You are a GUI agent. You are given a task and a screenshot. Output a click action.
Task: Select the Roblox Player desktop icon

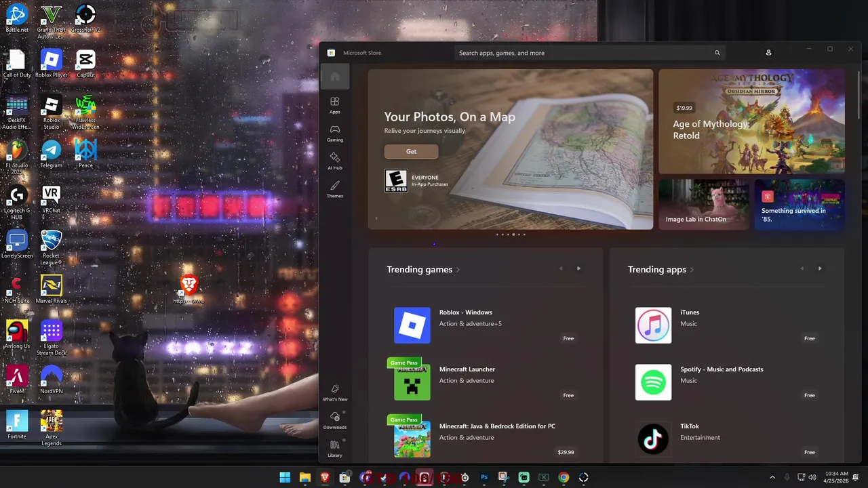(52, 64)
